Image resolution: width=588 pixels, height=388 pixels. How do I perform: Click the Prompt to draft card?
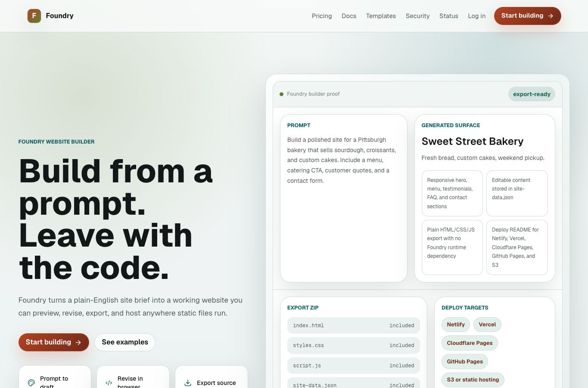55,377
